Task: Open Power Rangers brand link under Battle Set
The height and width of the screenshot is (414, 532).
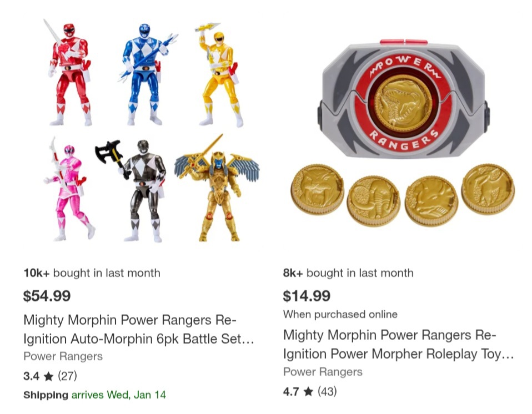Action: [x=63, y=356]
